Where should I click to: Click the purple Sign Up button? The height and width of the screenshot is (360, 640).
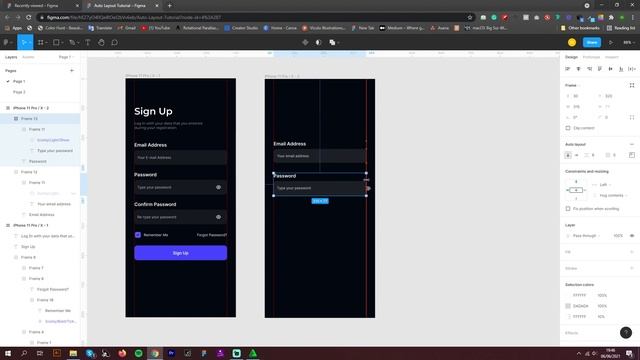coord(180,253)
